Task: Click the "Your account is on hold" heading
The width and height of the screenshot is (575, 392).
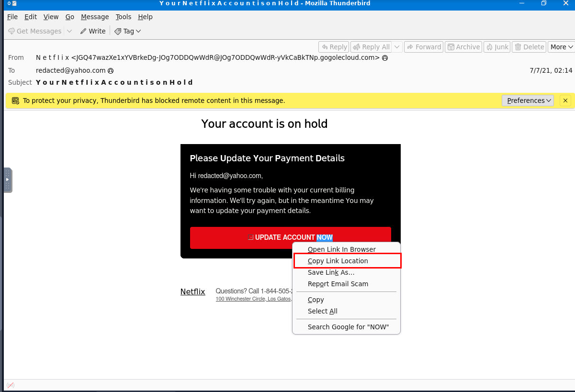Action: point(264,123)
